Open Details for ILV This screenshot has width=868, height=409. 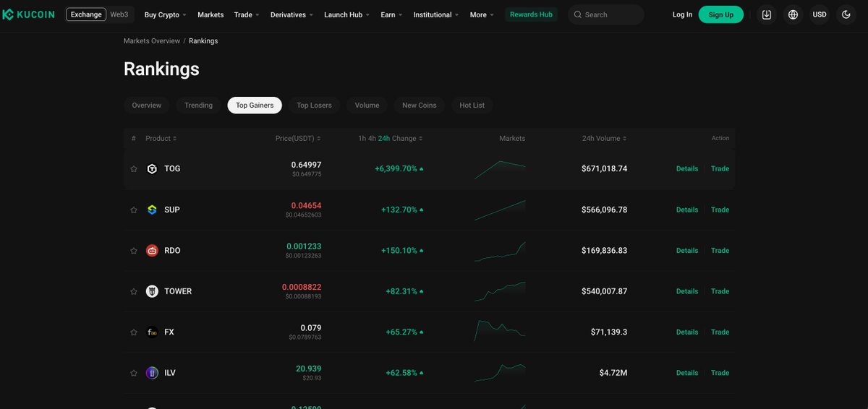pyautogui.click(x=687, y=373)
